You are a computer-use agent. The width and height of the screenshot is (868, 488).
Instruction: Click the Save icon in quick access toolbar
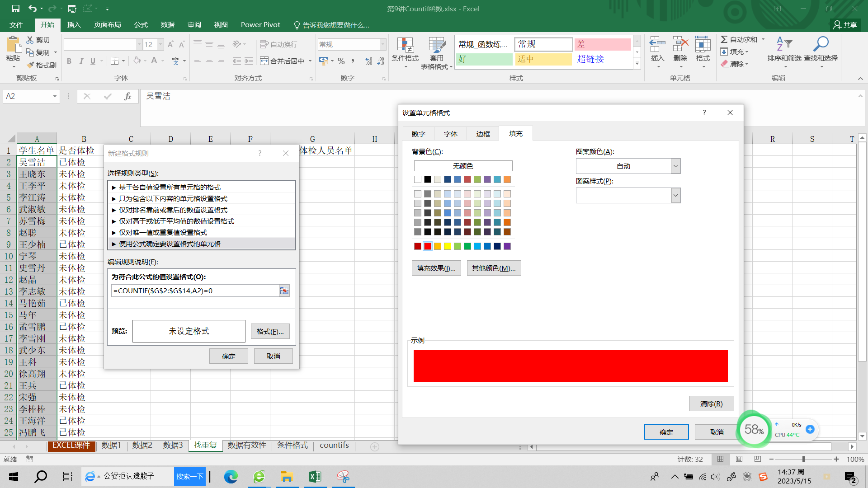15,9
